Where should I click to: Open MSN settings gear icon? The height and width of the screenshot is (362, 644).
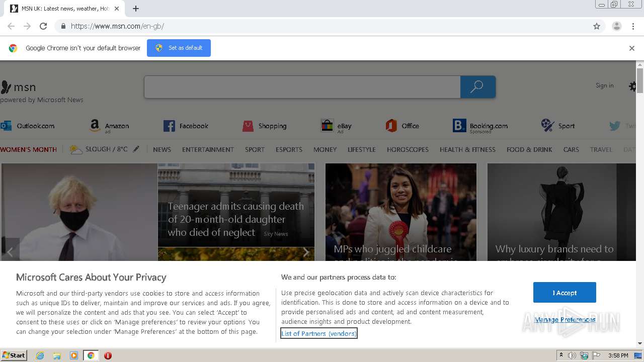pos(633,86)
